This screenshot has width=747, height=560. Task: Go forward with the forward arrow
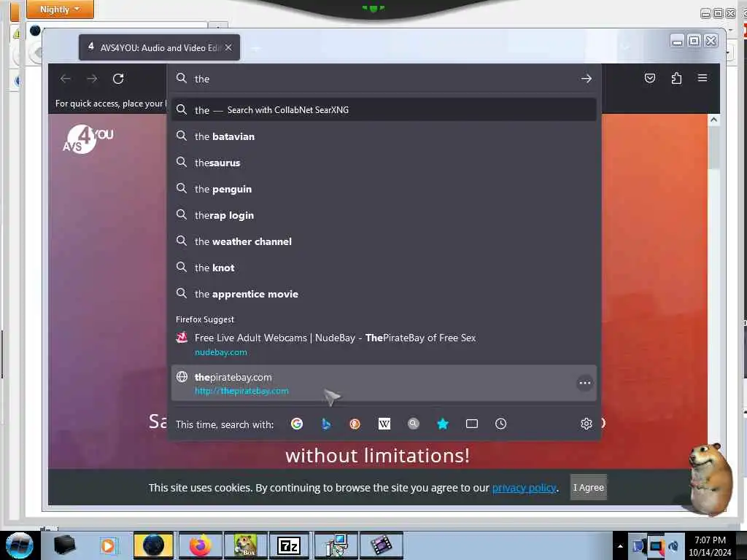click(92, 79)
